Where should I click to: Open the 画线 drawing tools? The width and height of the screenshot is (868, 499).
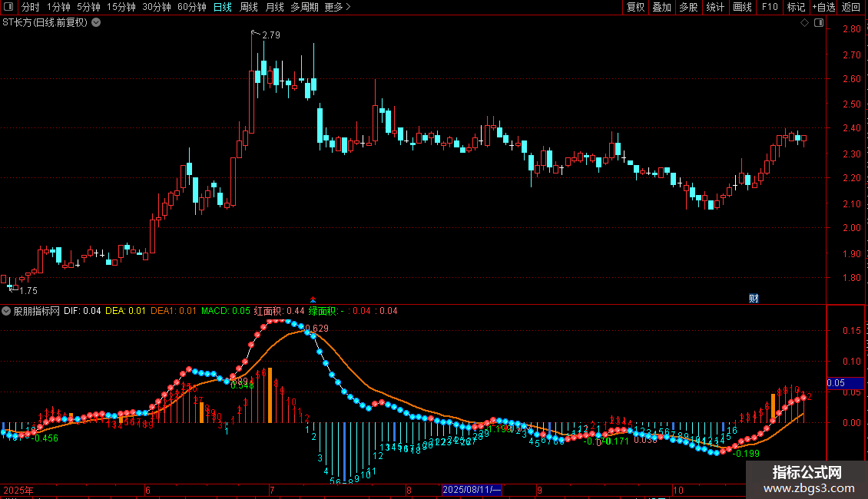pos(742,7)
